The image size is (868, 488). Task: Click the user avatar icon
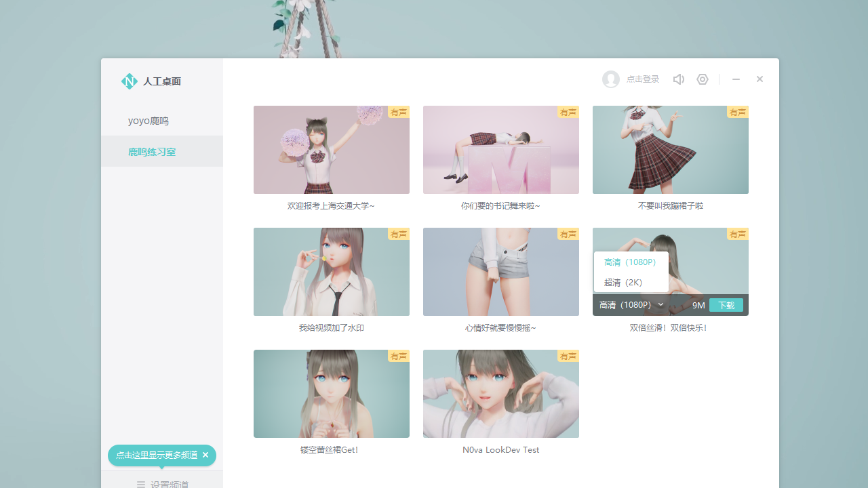pyautogui.click(x=611, y=79)
